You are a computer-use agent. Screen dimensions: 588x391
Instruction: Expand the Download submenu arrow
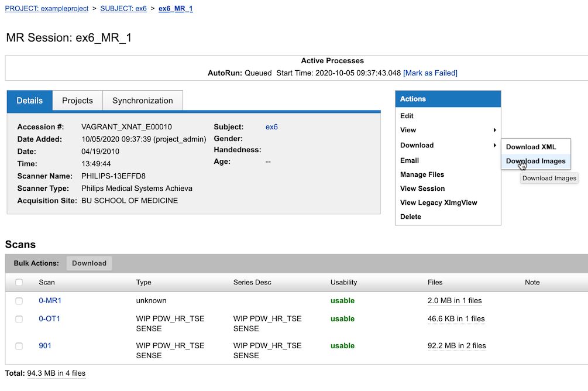coord(494,145)
